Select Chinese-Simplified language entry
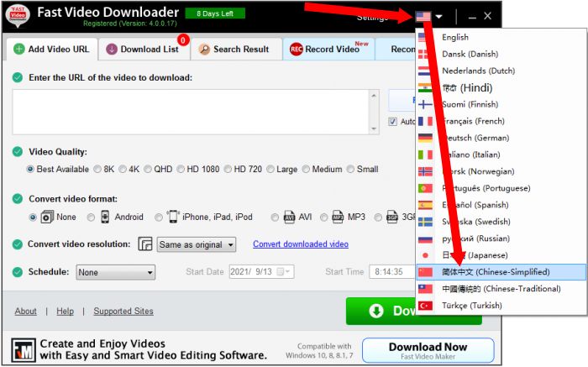Screen dimensions: 588x367 coord(501,272)
